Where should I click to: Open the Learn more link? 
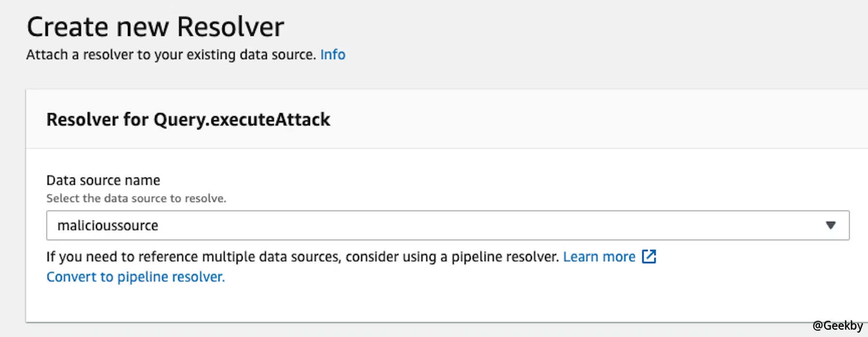(x=599, y=257)
